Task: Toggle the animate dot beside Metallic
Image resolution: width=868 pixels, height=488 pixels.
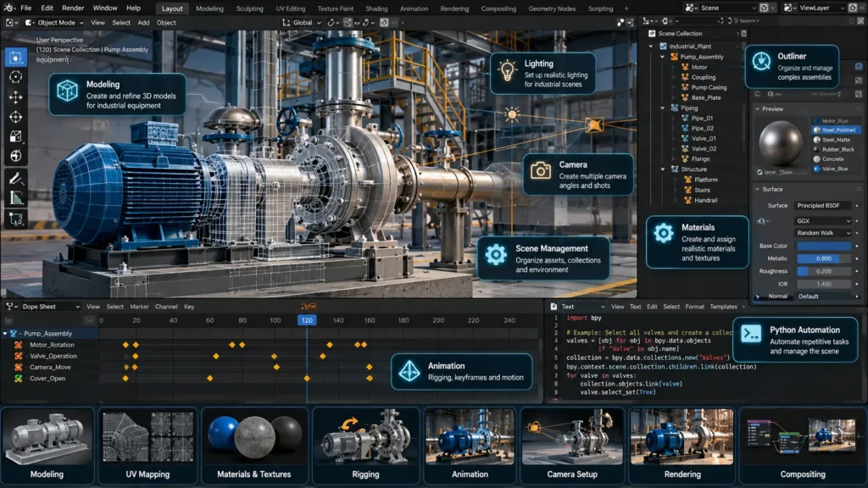Action: (x=857, y=258)
